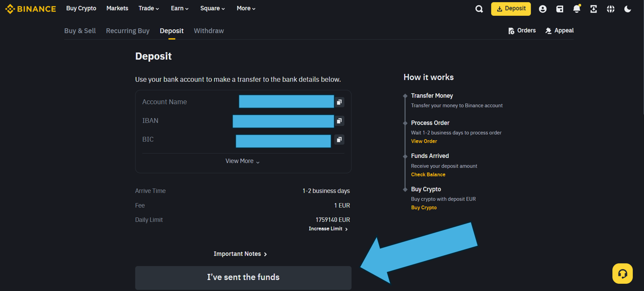The width and height of the screenshot is (644, 291).
Task: Click "I've sent the funds" button
Action: [x=243, y=277]
